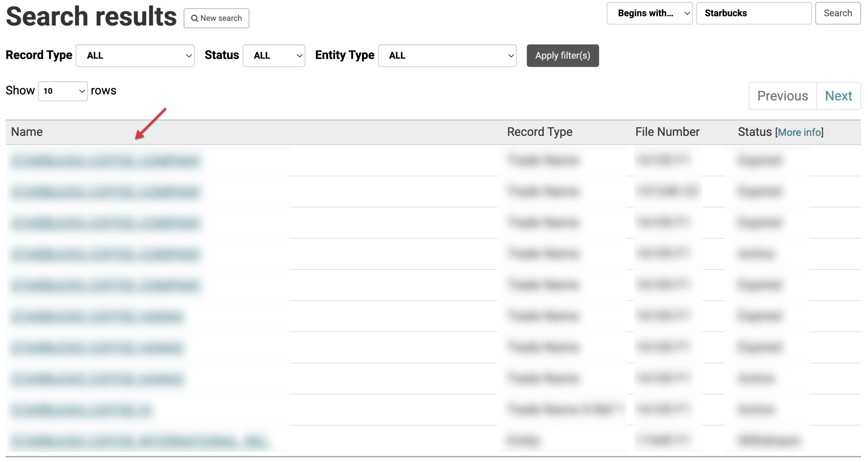Click the New search button
Image resolution: width=868 pixels, height=462 pixels.
click(x=216, y=18)
